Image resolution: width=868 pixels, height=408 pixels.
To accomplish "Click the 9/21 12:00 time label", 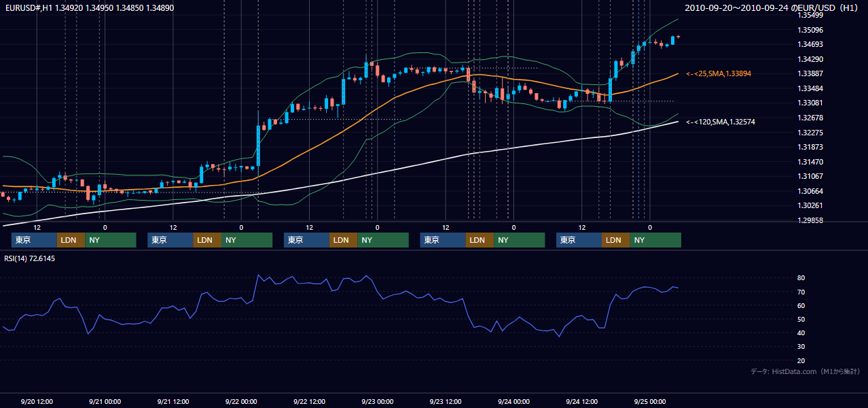I will [173, 401].
